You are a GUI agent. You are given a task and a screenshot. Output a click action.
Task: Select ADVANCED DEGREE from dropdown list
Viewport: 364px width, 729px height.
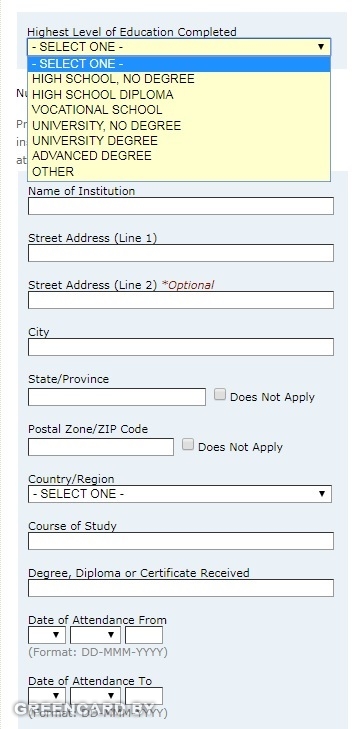point(179,156)
